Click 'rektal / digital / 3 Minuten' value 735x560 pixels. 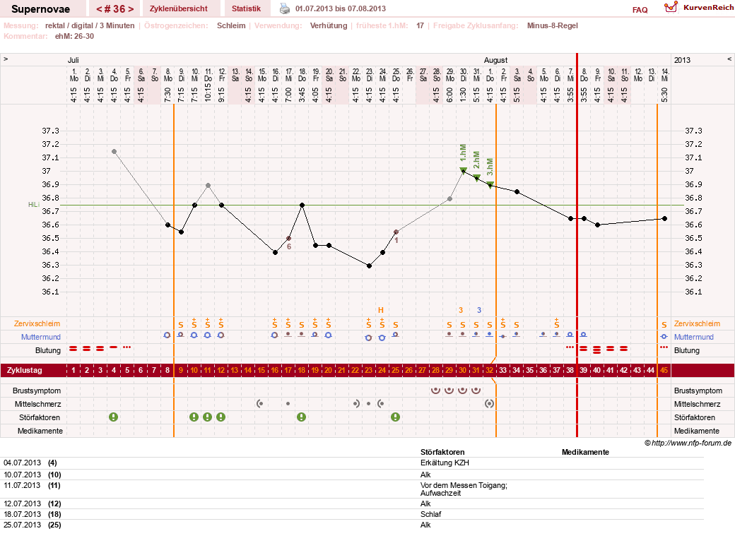coord(90,25)
